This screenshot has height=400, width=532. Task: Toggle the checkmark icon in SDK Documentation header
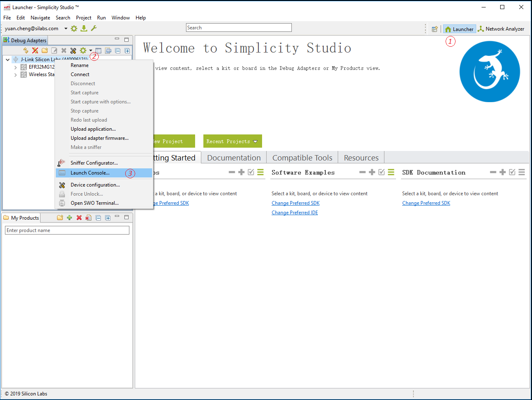[512, 172]
